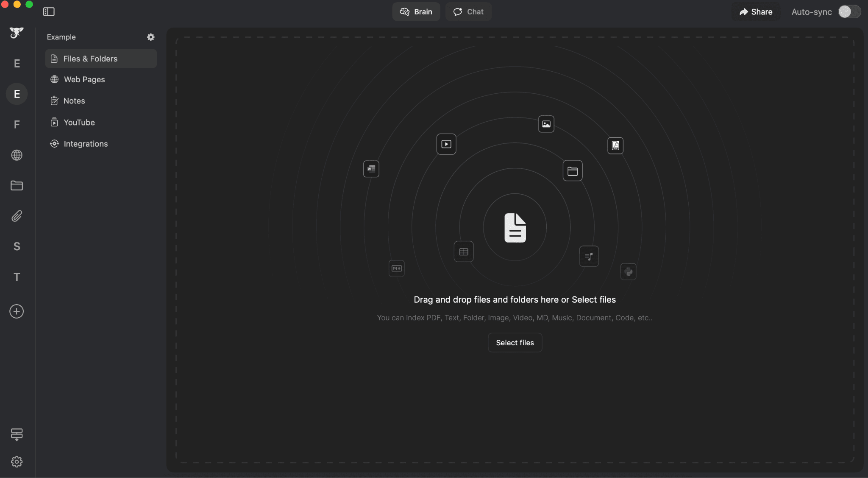Viewport: 868px width, 478px height.
Task: Click the bottom rail download panel icon
Action: [17, 434]
